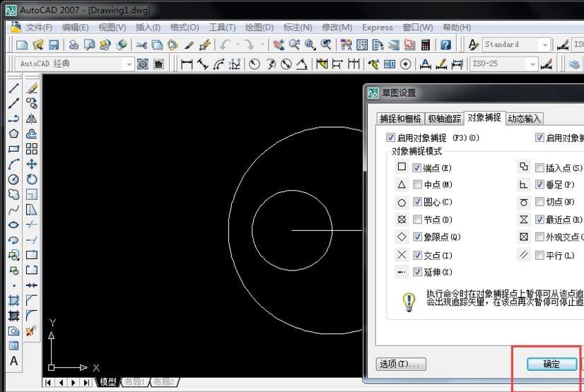Expand the Undo history dropdown arrow
The height and width of the screenshot is (392, 584).
pyautogui.click(x=238, y=44)
